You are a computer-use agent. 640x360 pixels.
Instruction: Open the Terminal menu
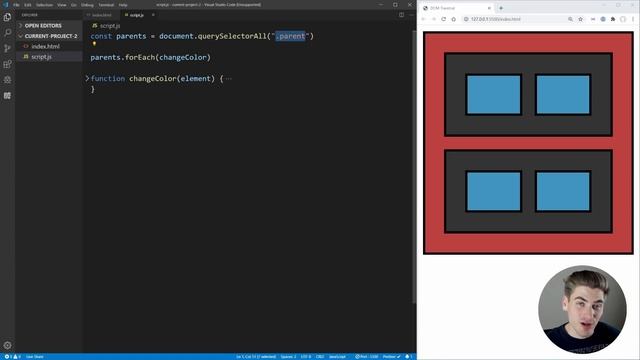tap(106, 5)
